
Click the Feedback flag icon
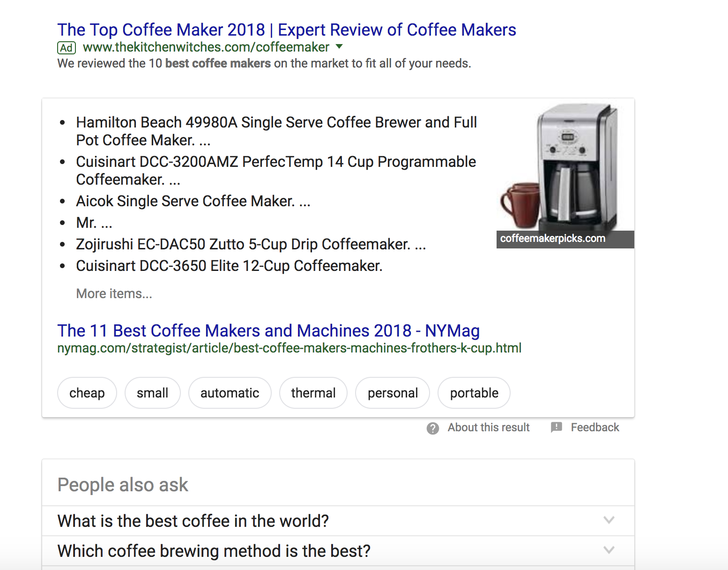(x=556, y=427)
